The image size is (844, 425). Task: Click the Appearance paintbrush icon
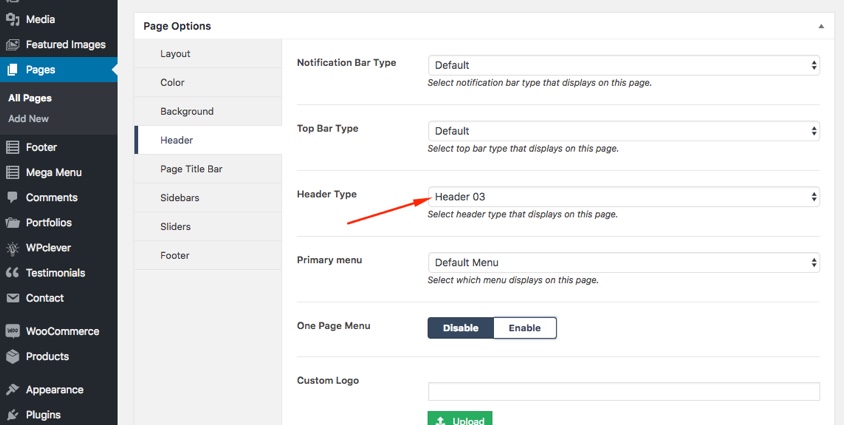coord(12,390)
